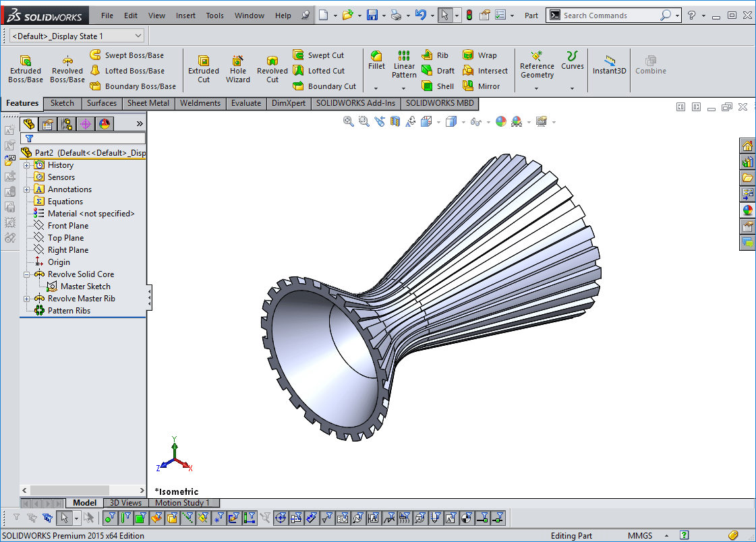Click the toolbar pushpin next to Help
This screenshot has width=756, height=542.
click(306, 15)
